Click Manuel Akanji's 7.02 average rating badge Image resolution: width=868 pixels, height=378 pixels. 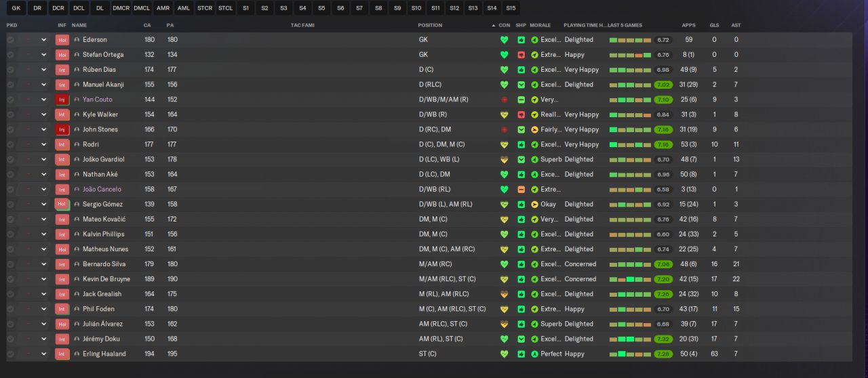663,85
